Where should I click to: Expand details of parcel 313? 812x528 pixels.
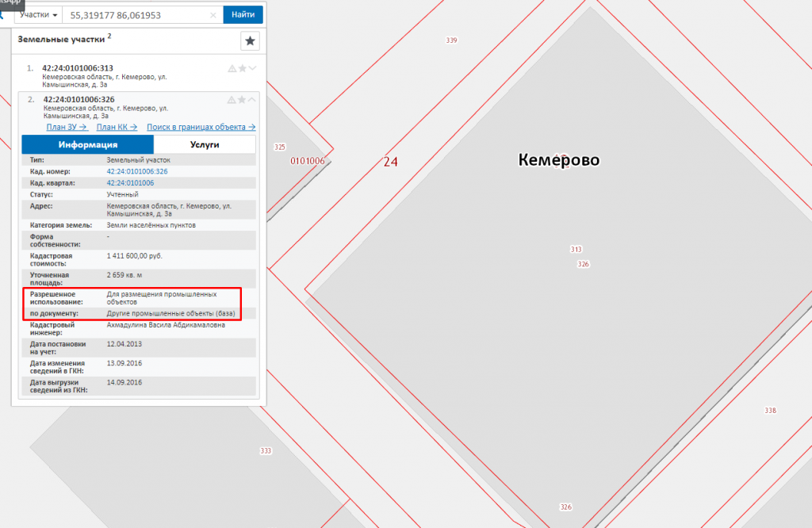(x=252, y=68)
